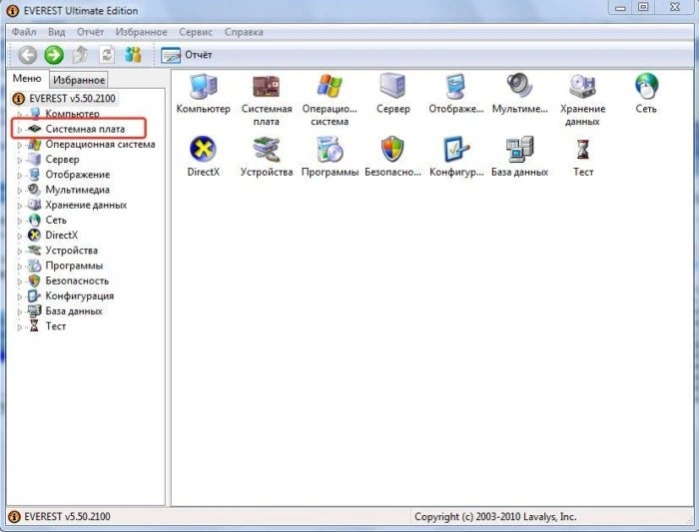Expand the Безопасность tree node
Image resolution: width=699 pixels, height=532 pixels.
(20, 281)
